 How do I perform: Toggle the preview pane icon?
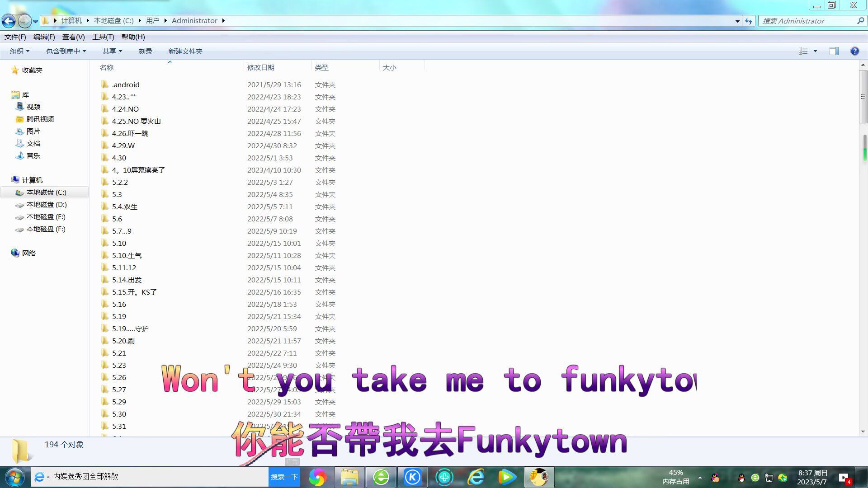(x=834, y=51)
